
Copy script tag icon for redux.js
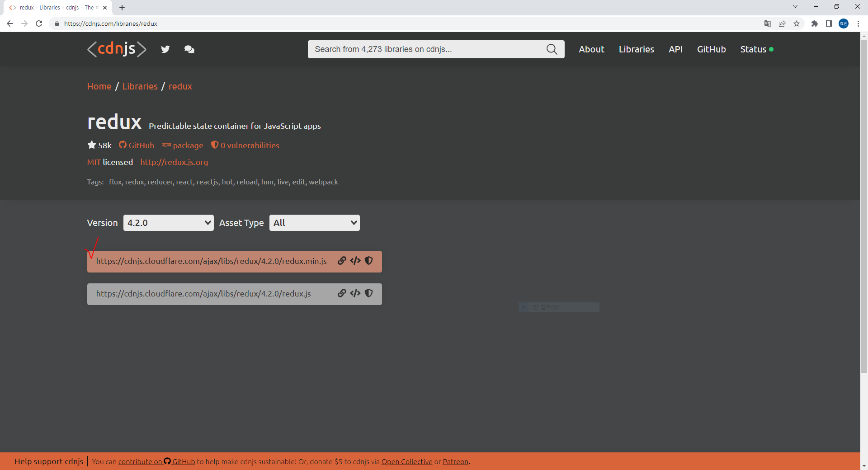coord(355,293)
